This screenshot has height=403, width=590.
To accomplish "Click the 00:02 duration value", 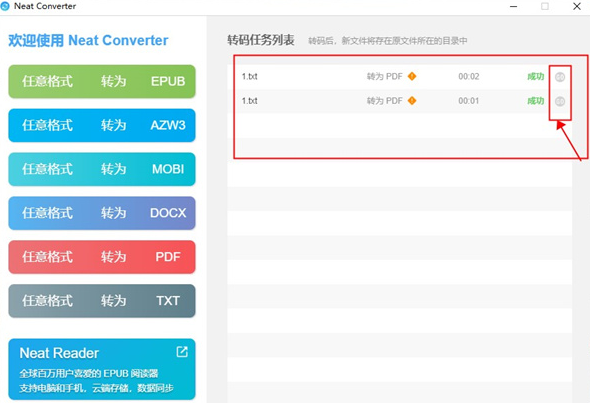I will point(468,76).
